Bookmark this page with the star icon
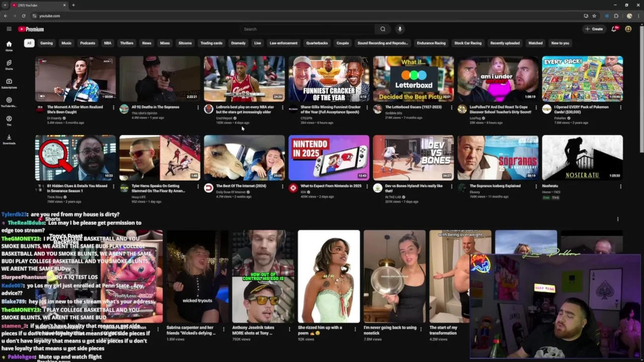Image resolution: width=644 pixels, height=362 pixels. pos(594,16)
